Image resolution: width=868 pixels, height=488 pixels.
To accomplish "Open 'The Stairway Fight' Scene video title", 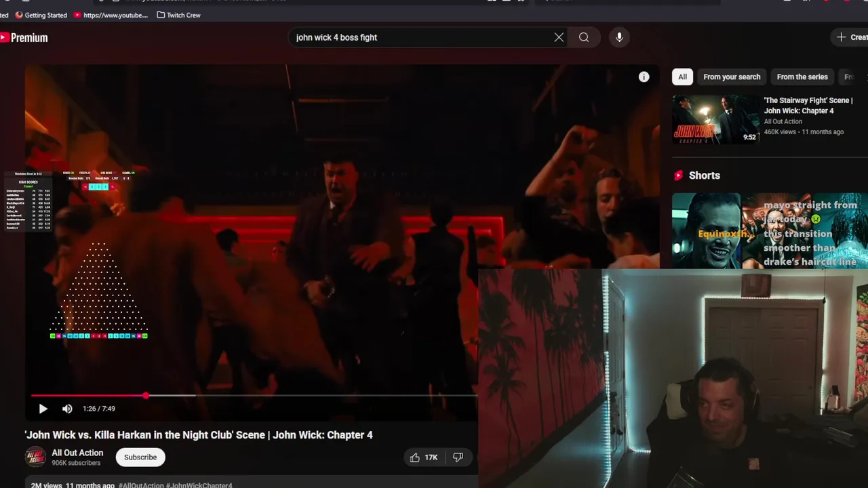I will (x=808, y=106).
